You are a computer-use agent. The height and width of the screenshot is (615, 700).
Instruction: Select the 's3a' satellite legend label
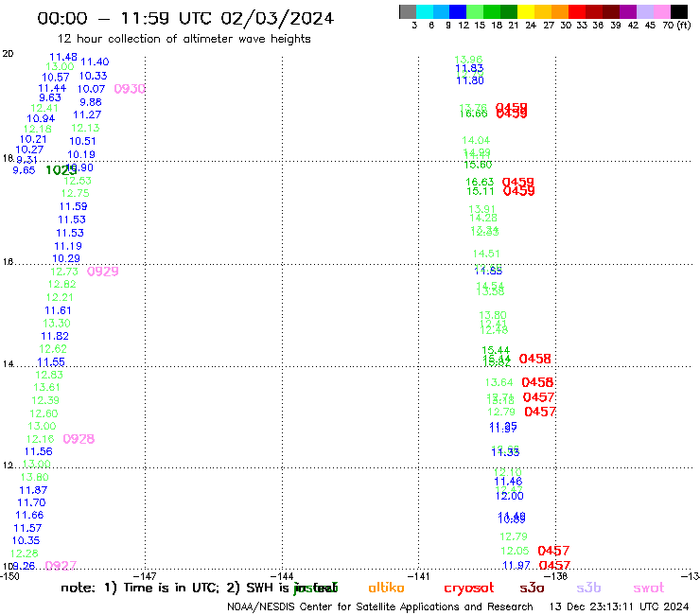pyautogui.click(x=532, y=588)
